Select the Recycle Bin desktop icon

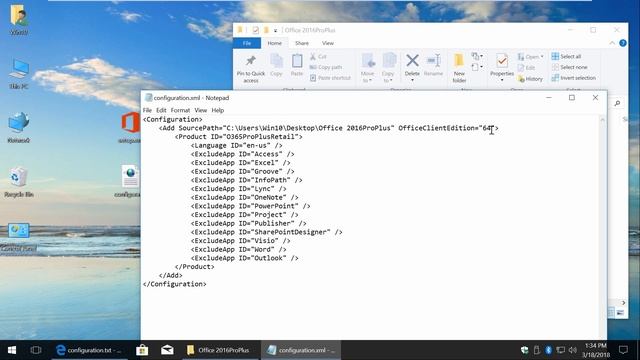[x=19, y=182]
